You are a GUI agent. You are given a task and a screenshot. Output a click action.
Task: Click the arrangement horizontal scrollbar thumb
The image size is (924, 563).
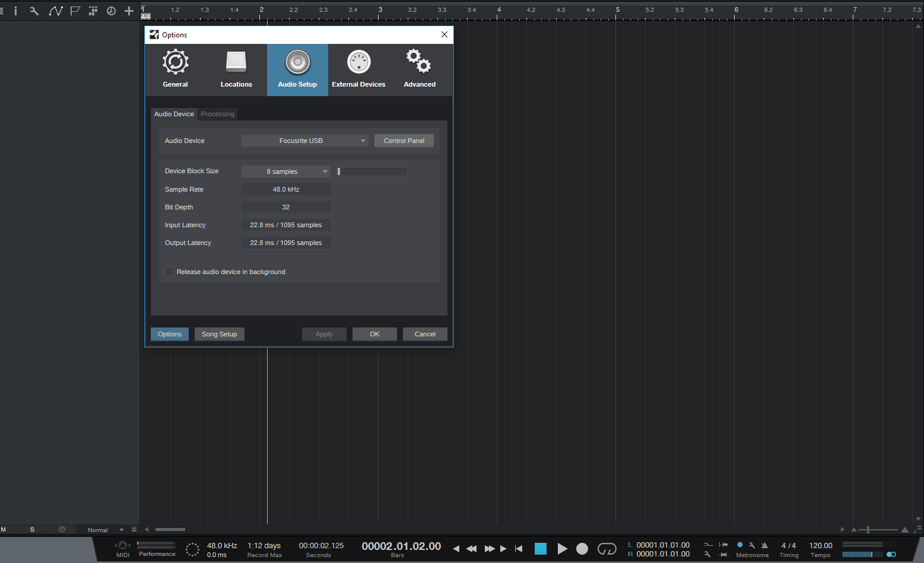click(x=170, y=529)
